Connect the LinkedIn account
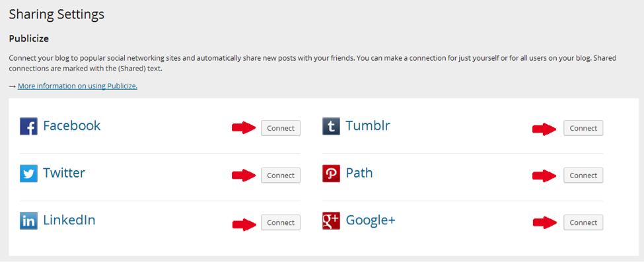This screenshot has width=644, height=262. [281, 222]
